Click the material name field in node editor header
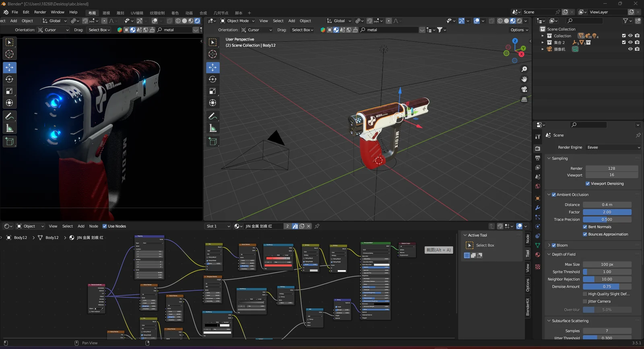Screen dimensions: 644x349 264,226
